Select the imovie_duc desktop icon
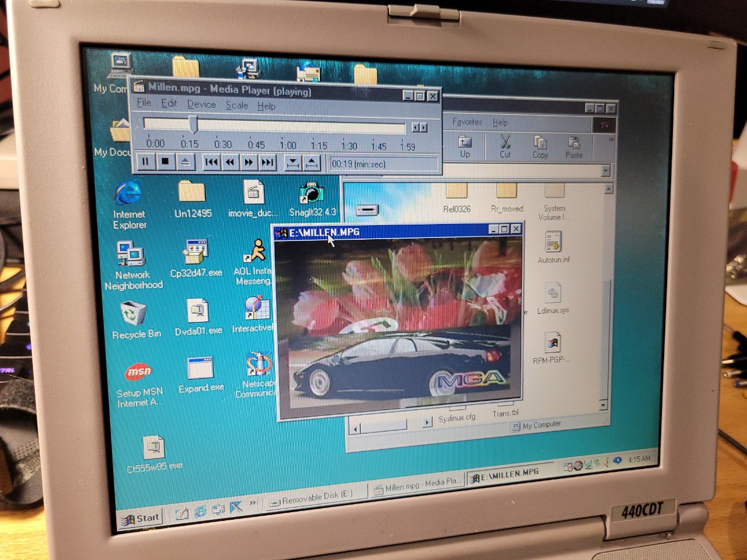 [x=253, y=199]
